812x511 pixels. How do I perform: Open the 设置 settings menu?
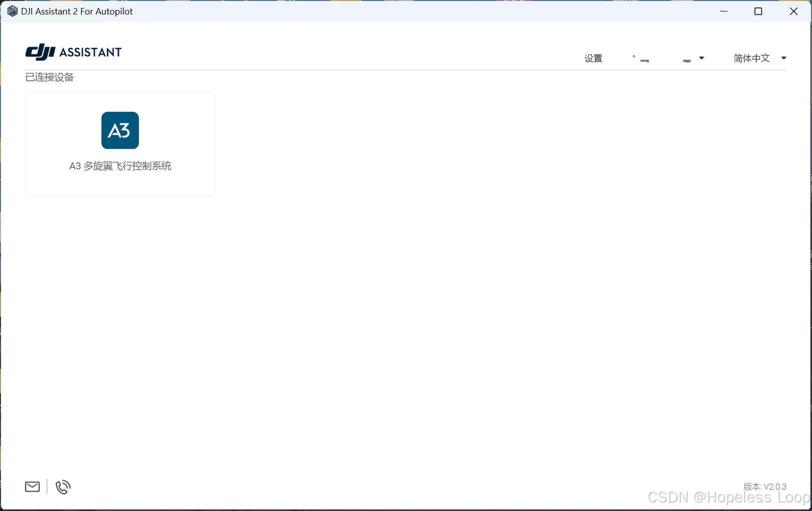593,58
